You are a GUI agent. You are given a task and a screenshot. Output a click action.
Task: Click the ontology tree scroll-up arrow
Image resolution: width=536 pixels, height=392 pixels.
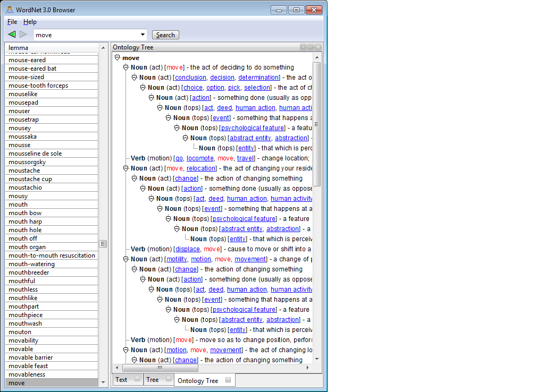(x=317, y=57)
